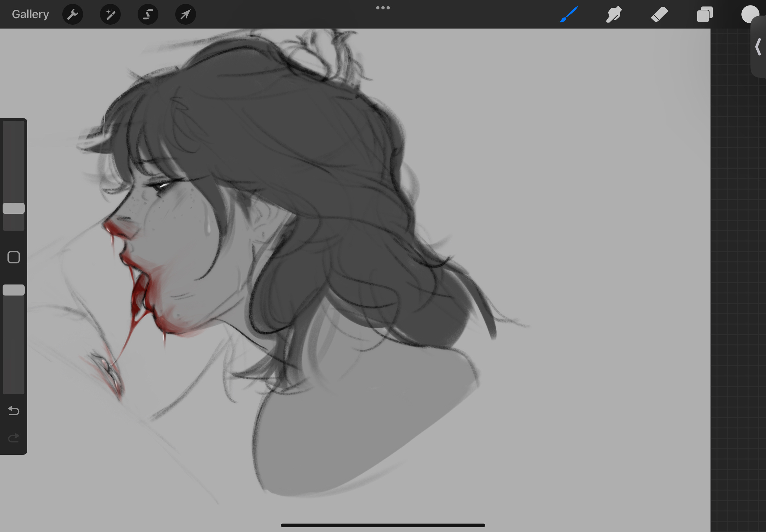
Task: Select the Brush paint tool
Action: pos(569,14)
